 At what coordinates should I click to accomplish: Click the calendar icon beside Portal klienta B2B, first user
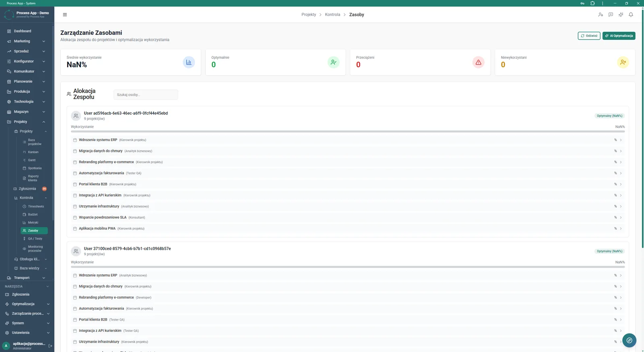coord(75,184)
